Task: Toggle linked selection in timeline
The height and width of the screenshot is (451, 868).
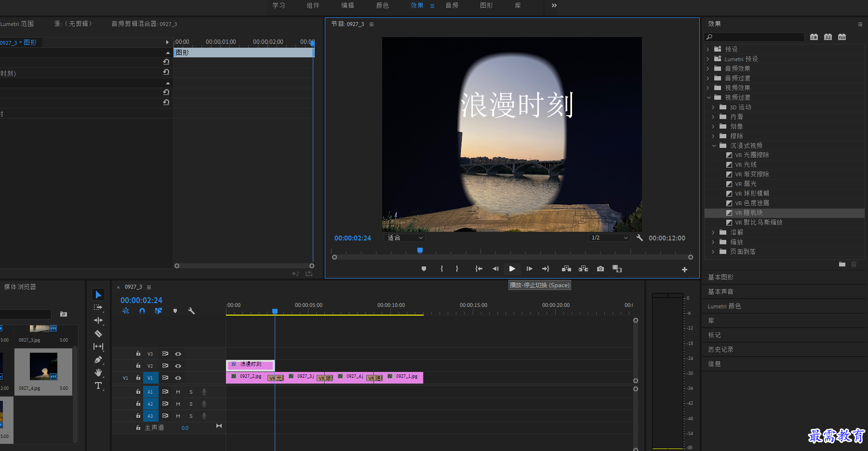Action: tap(159, 311)
